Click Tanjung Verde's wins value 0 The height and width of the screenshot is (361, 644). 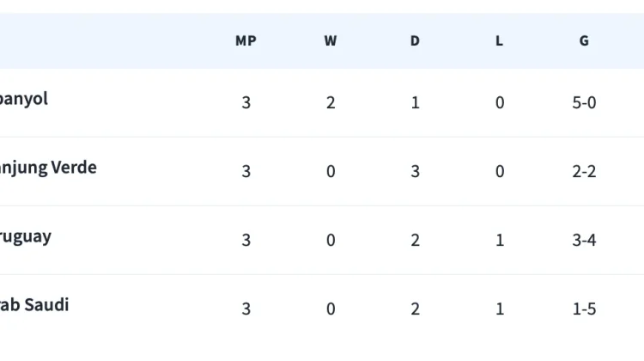[x=331, y=171]
